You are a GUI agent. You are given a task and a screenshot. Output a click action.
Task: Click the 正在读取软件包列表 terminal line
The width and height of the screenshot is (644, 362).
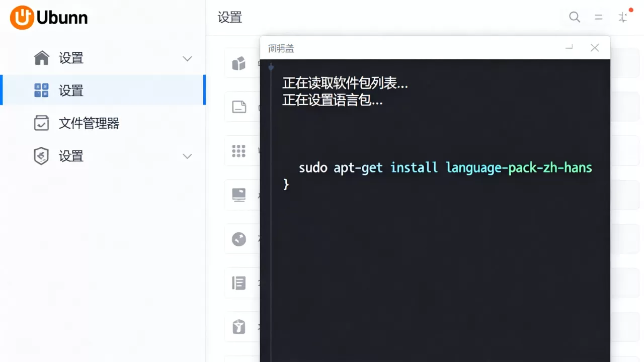[x=345, y=83]
